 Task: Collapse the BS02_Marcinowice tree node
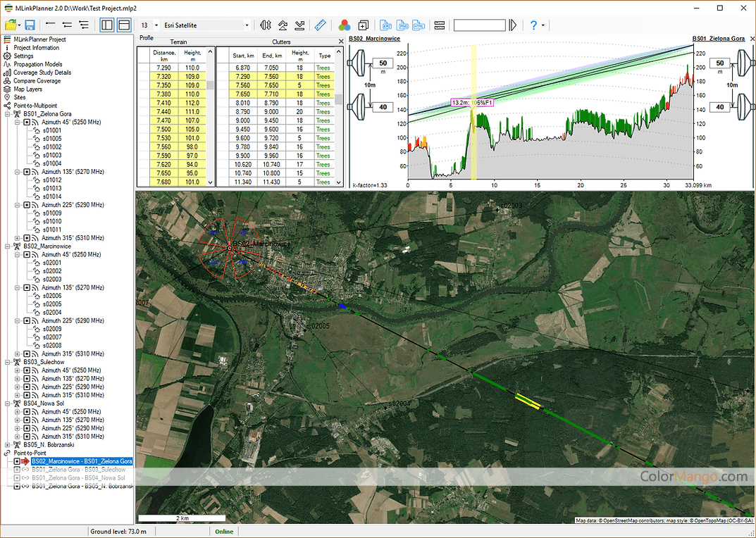coord(8,246)
